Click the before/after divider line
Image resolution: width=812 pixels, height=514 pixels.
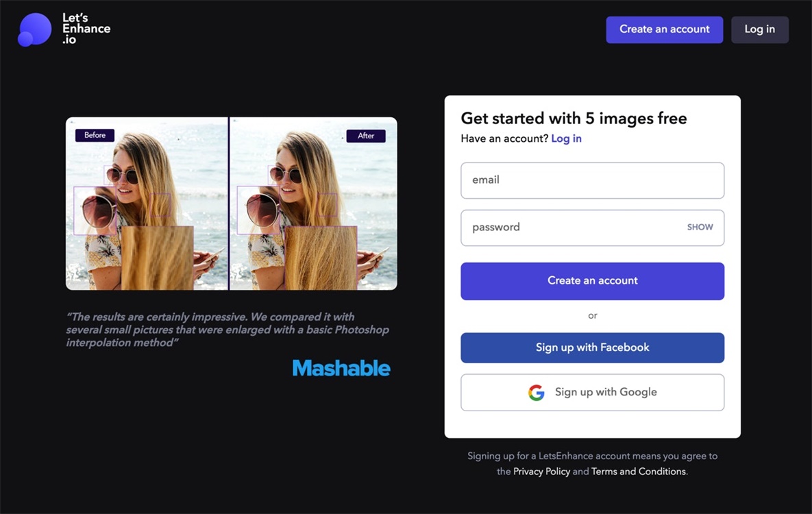pyautogui.click(x=229, y=204)
